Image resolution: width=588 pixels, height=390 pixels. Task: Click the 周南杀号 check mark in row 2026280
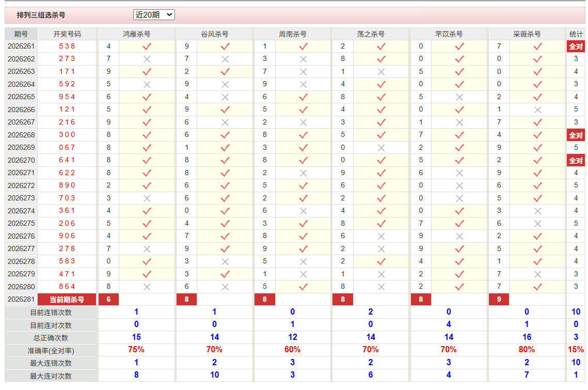coord(304,287)
